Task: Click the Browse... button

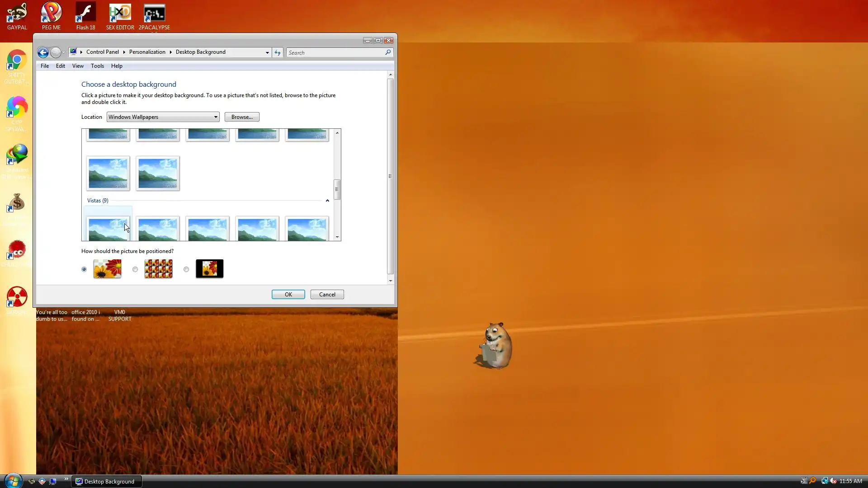Action: [242, 117]
